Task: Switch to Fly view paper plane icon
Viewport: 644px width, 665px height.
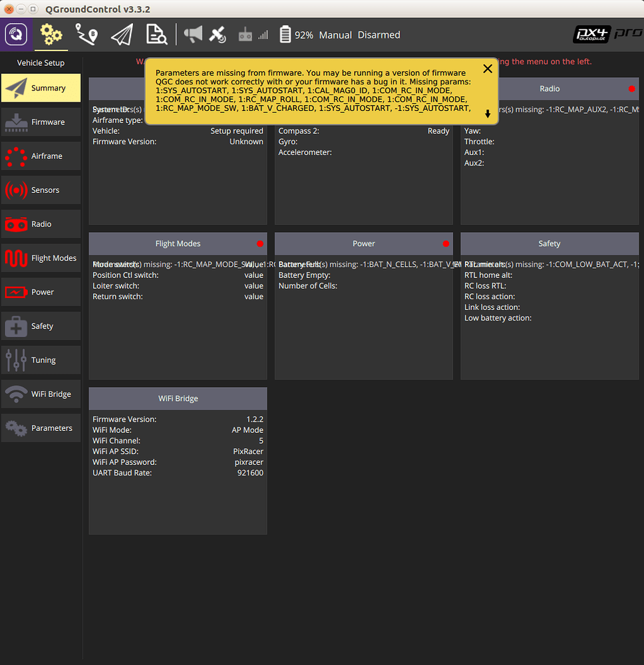Action: [x=122, y=35]
